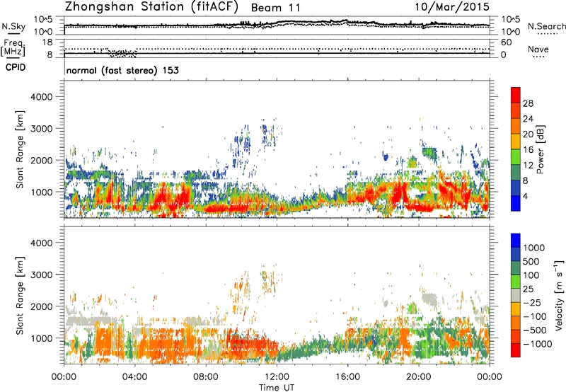Click the N.Sky legend label
This screenshot has width=566, height=392.
pos(13,26)
